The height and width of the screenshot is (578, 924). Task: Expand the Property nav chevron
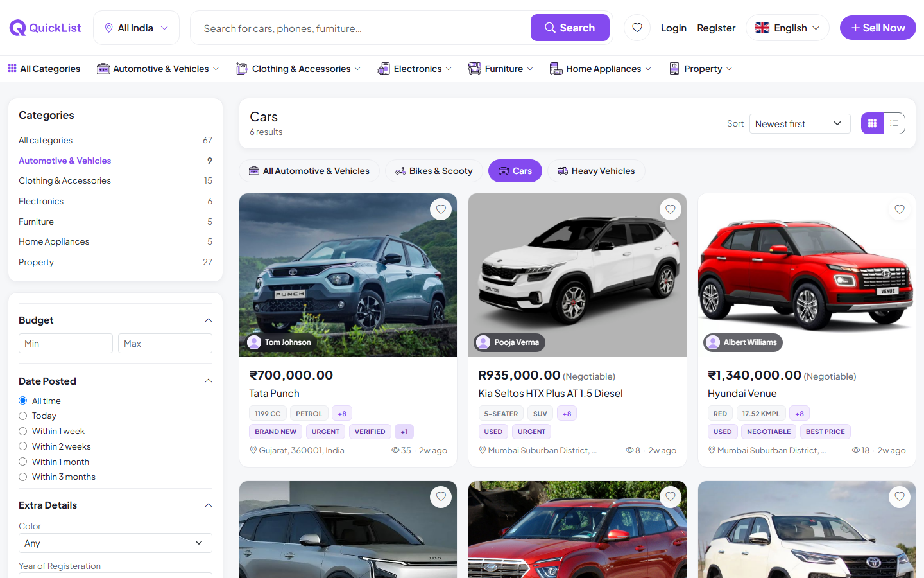(729, 69)
